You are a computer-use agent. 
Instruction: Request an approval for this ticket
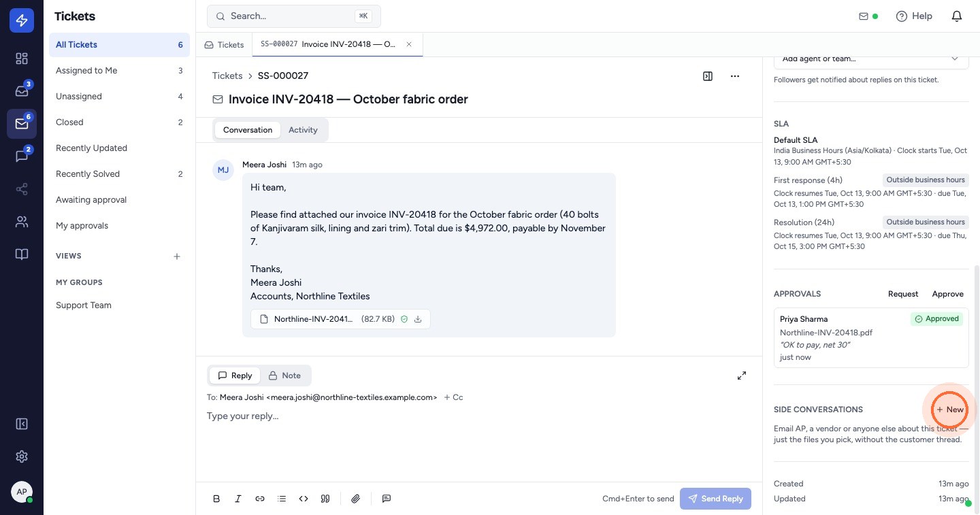pyautogui.click(x=903, y=294)
